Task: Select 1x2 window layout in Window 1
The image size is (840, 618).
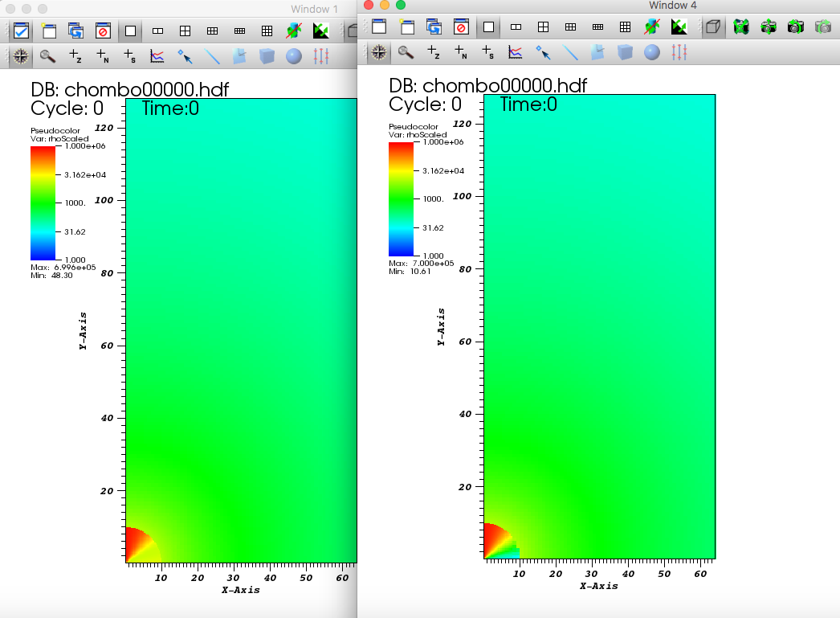Action: [x=157, y=31]
